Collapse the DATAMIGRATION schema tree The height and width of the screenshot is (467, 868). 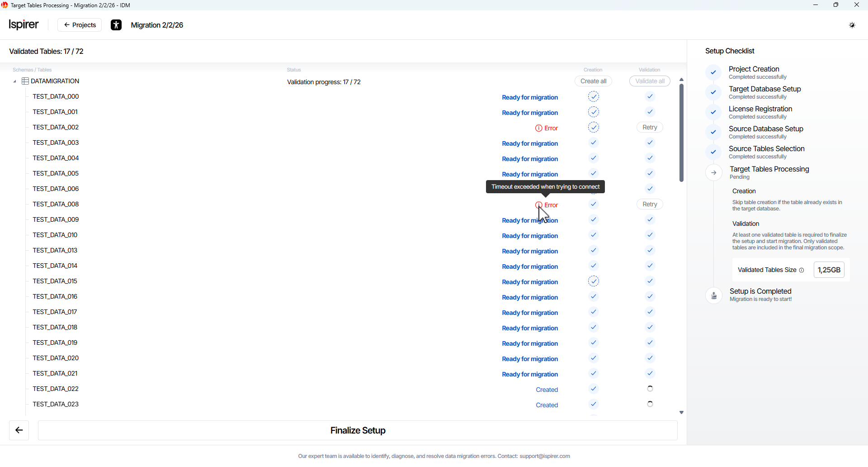coord(14,81)
